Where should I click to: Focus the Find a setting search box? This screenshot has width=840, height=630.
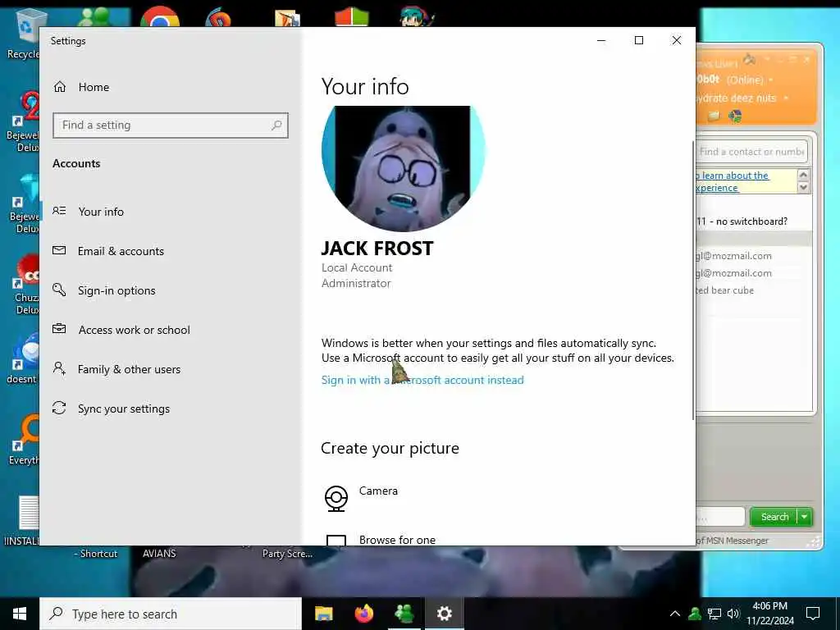171,126
